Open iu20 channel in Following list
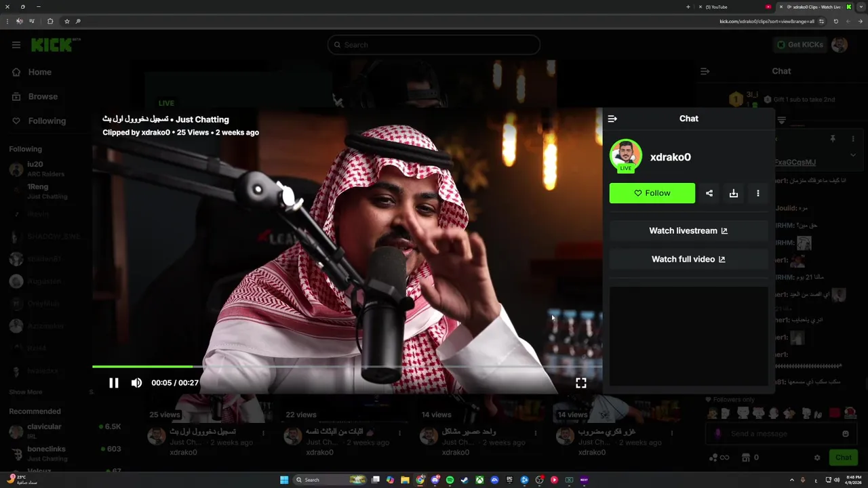 pos(46,169)
